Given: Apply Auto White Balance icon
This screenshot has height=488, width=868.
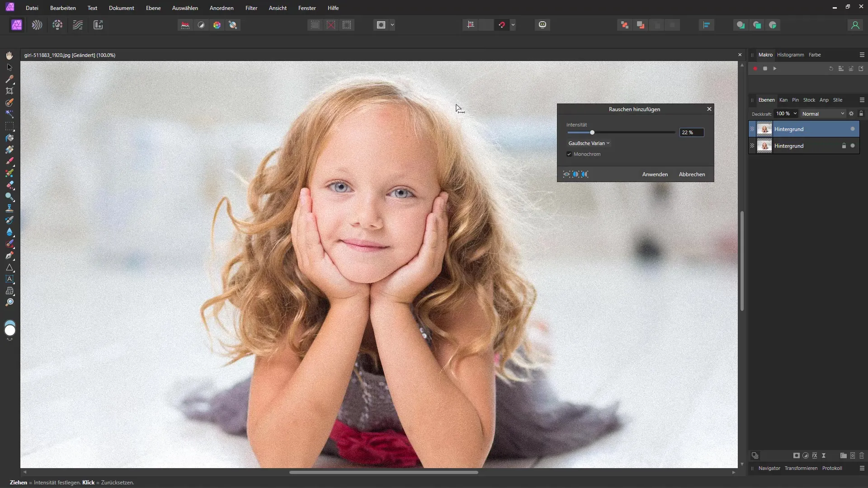Looking at the screenshot, I should (233, 25).
